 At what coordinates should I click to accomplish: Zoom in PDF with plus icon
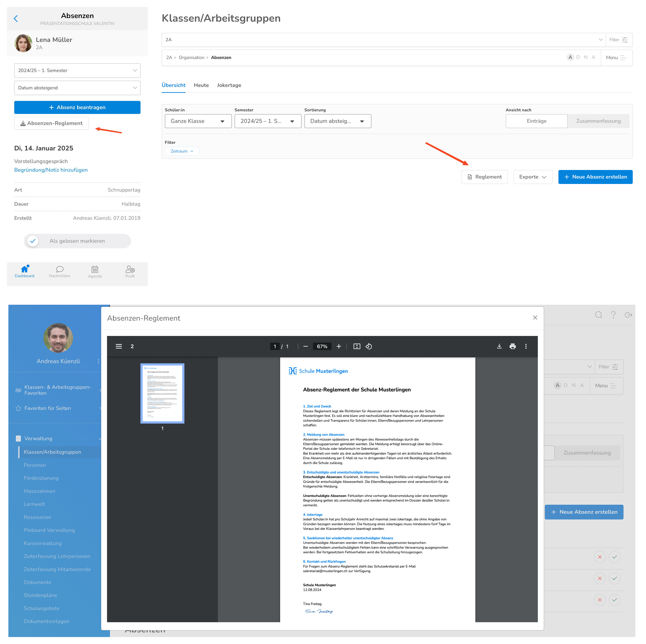[338, 346]
